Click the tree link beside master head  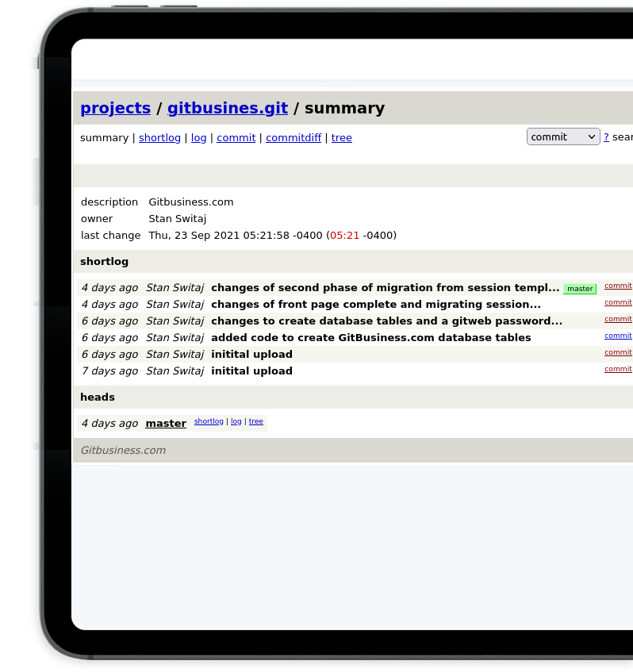255,421
